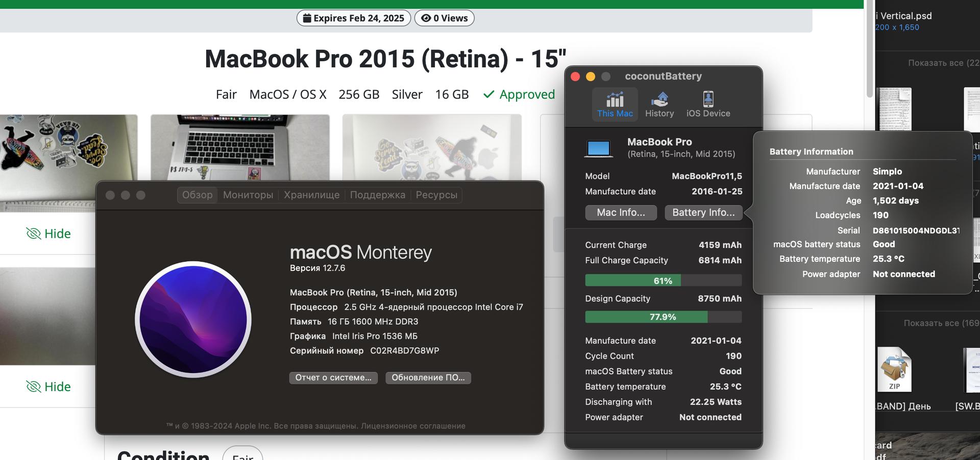Click the Expires Feb 24, 2025 badge
This screenshot has height=460, width=980.
tap(354, 18)
